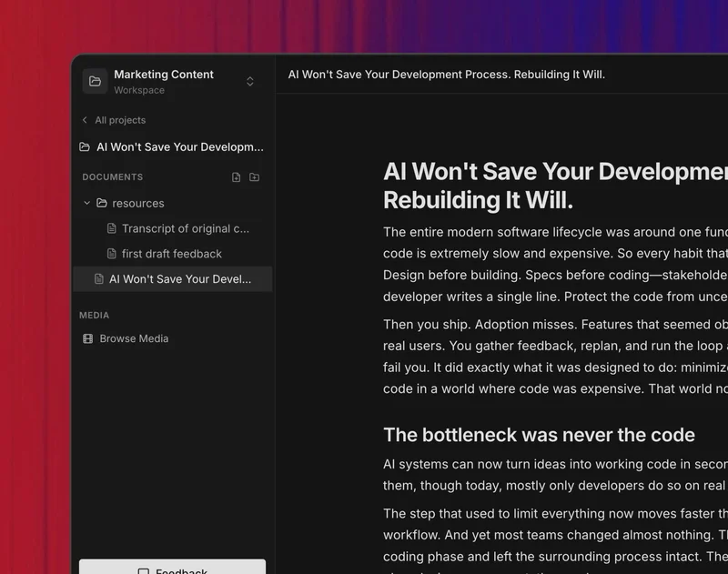The height and width of the screenshot is (574, 728).
Task: Open the workspace switcher up-down chevron
Action: tap(250, 82)
